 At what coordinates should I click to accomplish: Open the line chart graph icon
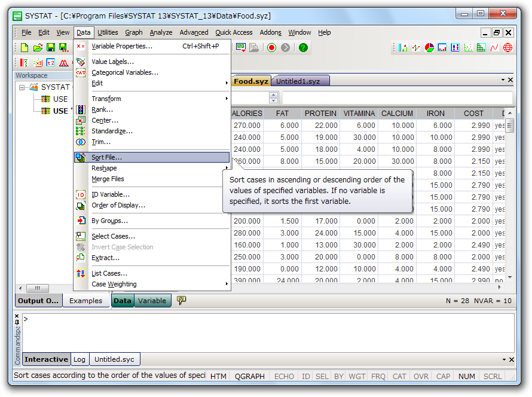(416, 48)
